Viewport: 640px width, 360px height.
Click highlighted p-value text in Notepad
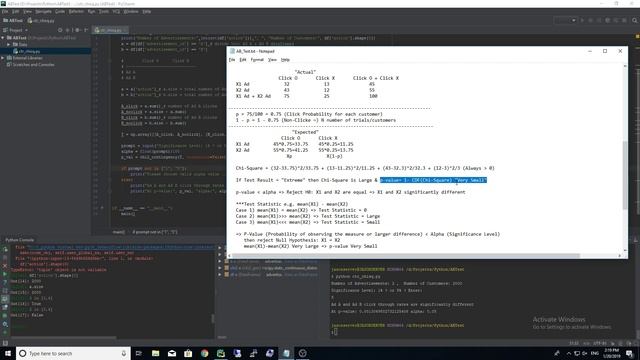pyautogui.click(x=433, y=180)
